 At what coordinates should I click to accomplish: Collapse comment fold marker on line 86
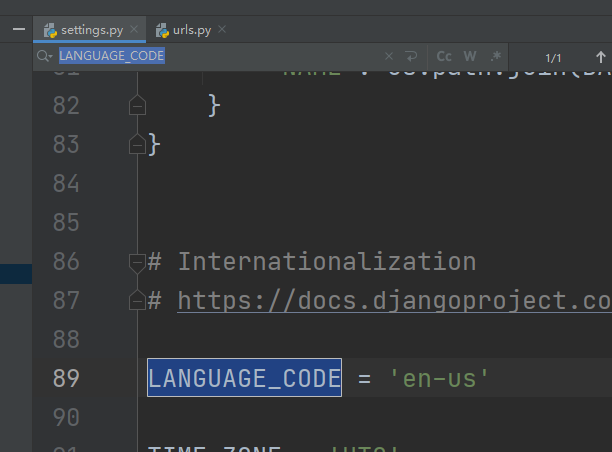(x=137, y=263)
